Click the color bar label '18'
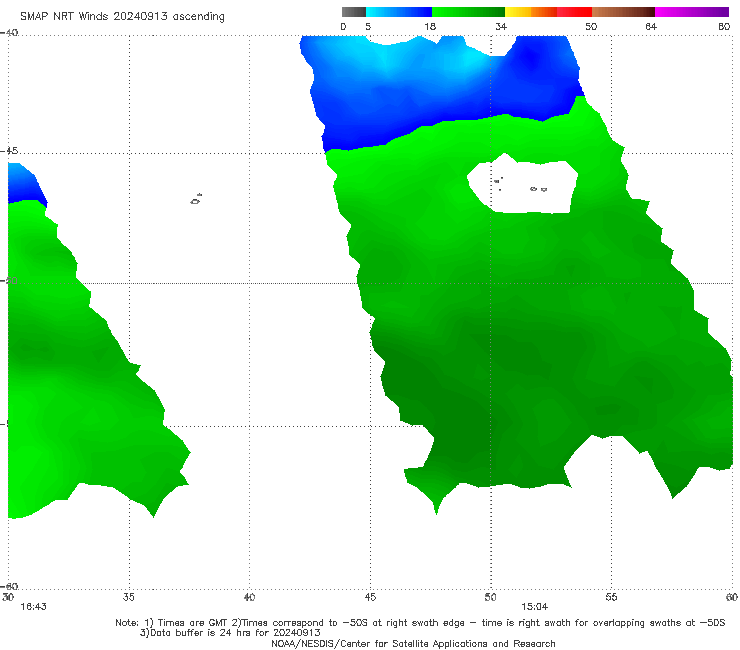The image size is (740, 650). (x=430, y=26)
